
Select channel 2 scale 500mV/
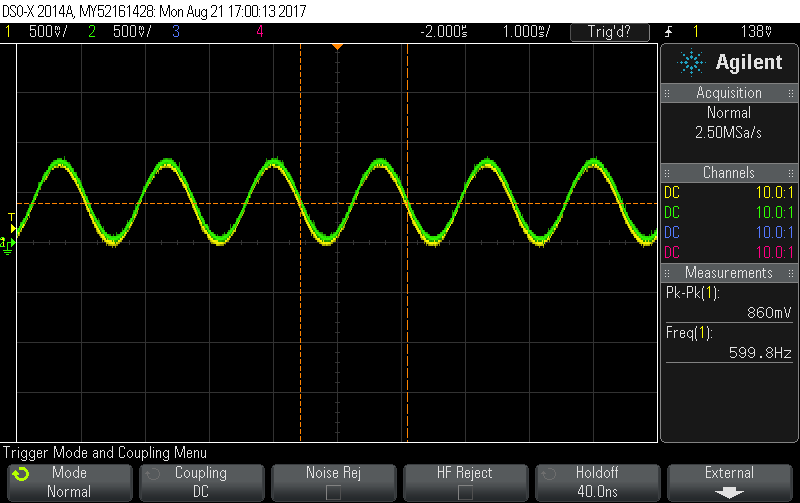(x=132, y=32)
